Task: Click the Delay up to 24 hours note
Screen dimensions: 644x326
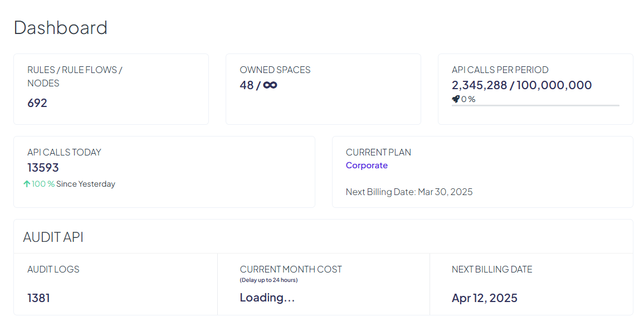Action: pos(269,280)
